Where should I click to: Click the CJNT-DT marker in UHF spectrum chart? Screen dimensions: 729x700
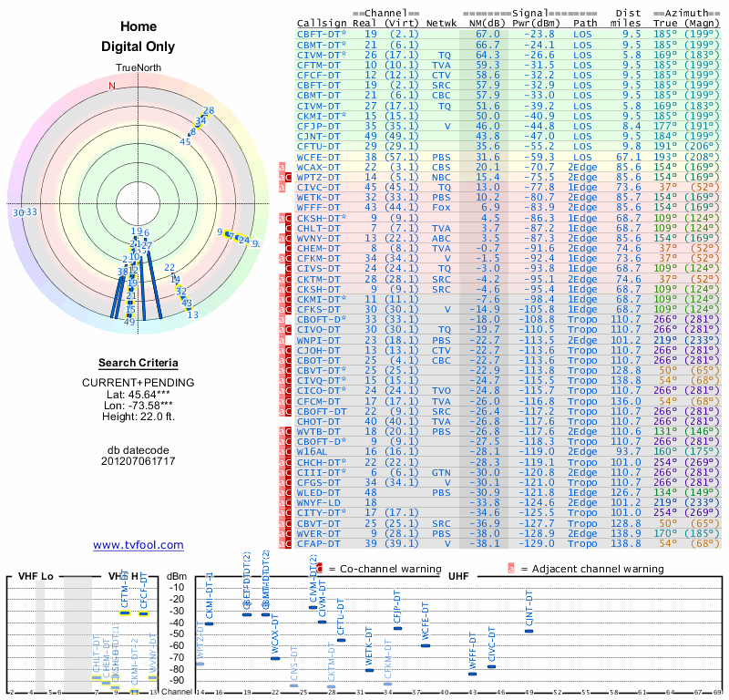pos(529,631)
